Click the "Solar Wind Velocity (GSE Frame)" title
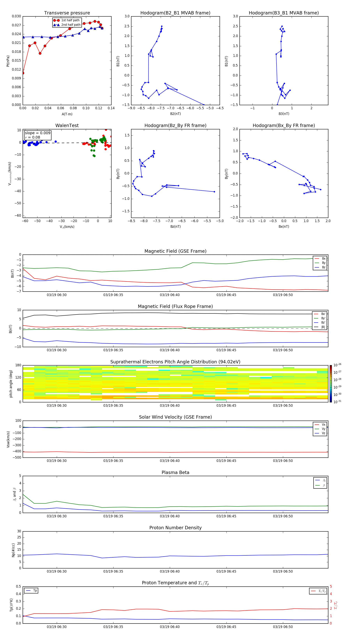 tap(175, 417)
